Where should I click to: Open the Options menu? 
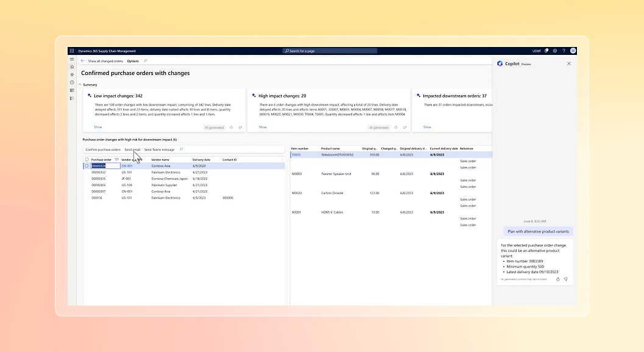coord(133,60)
